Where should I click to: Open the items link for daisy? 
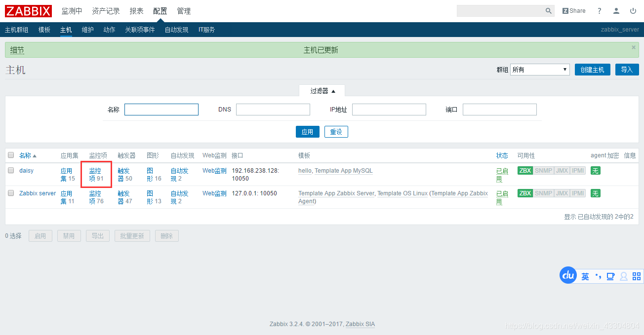[x=96, y=175]
